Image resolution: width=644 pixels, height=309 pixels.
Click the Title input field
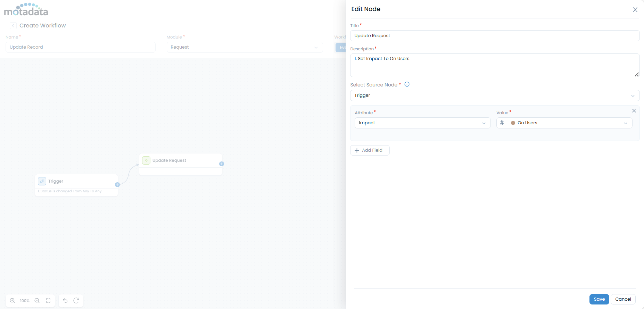point(495,36)
